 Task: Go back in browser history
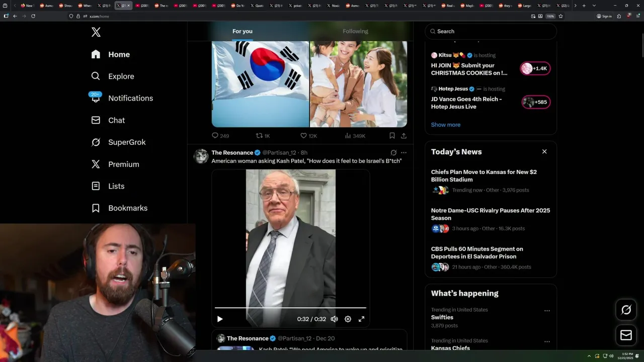pos(15,16)
